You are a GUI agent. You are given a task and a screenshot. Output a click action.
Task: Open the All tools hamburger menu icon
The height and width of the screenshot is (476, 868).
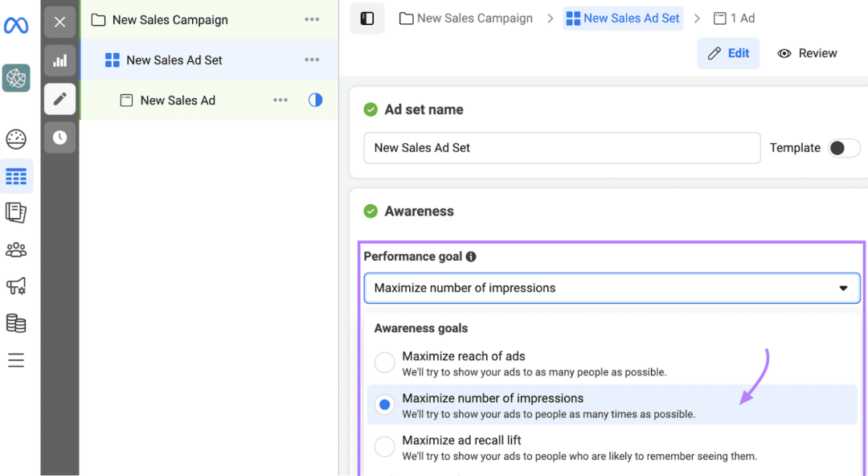click(16, 360)
